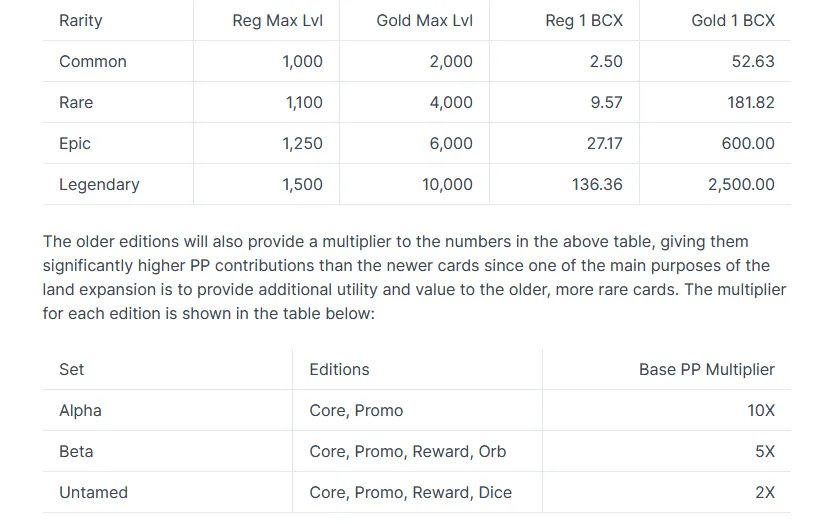Select the Common rarity row label

click(93, 61)
